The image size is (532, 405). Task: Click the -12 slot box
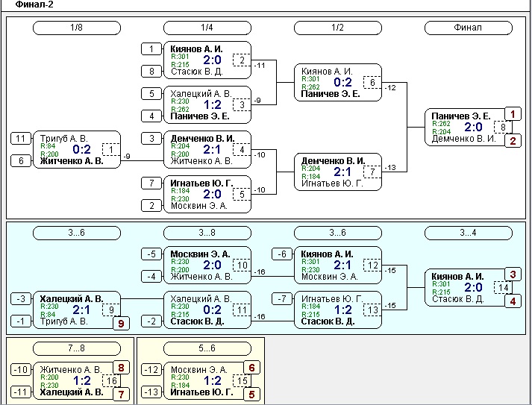(x=151, y=369)
